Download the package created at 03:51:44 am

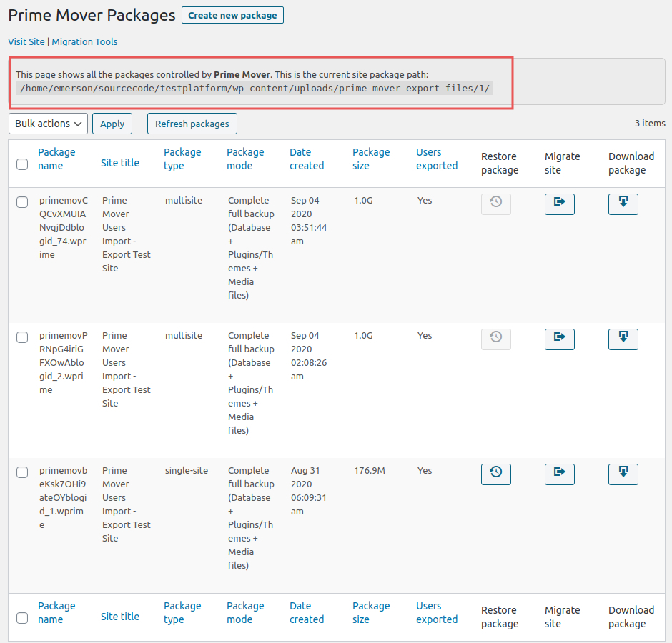[623, 204]
